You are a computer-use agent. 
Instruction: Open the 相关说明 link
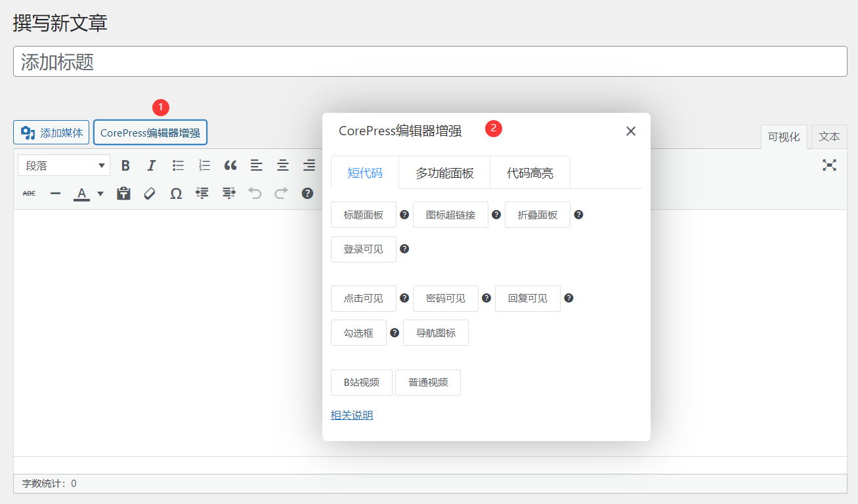coord(352,415)
